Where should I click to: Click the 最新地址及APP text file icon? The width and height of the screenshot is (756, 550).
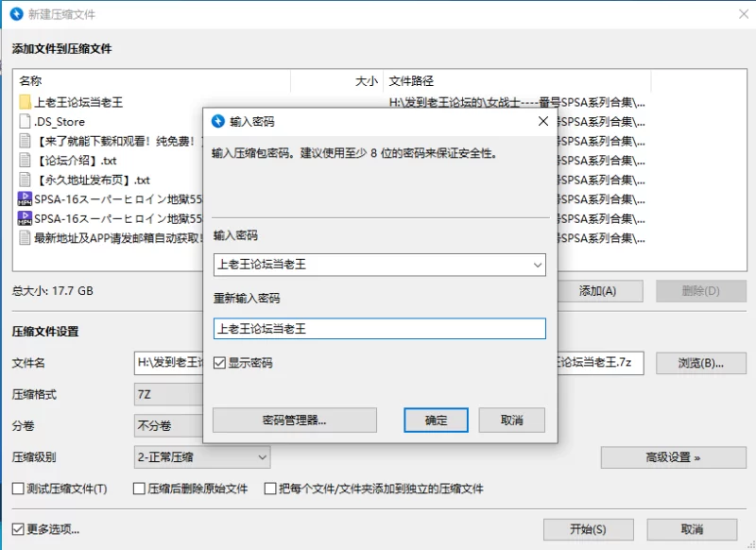coord(25,237)
